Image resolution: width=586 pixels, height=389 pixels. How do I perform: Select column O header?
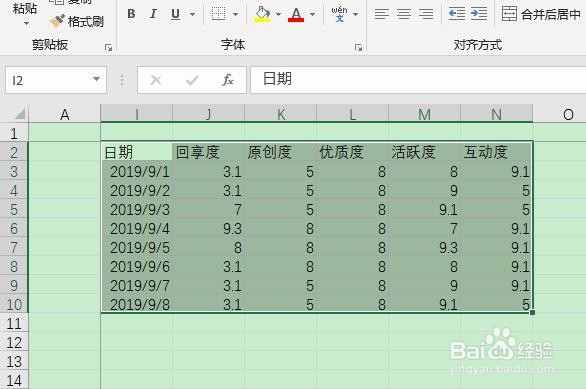(568, 114)
